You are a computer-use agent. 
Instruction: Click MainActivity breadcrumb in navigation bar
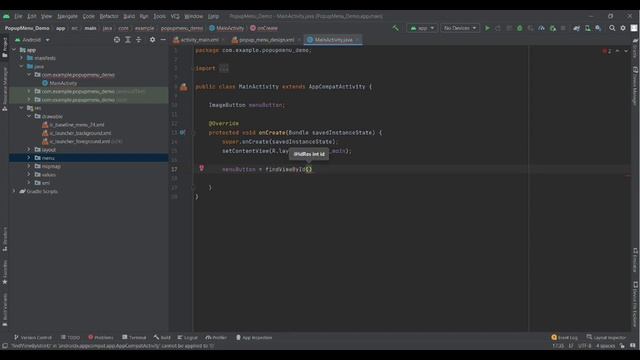[227, 28]
